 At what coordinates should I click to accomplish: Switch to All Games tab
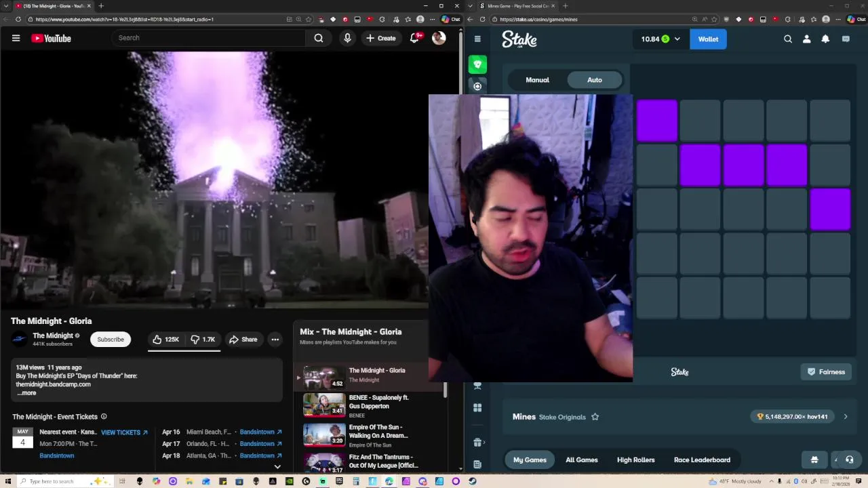[x=582, y=460]
